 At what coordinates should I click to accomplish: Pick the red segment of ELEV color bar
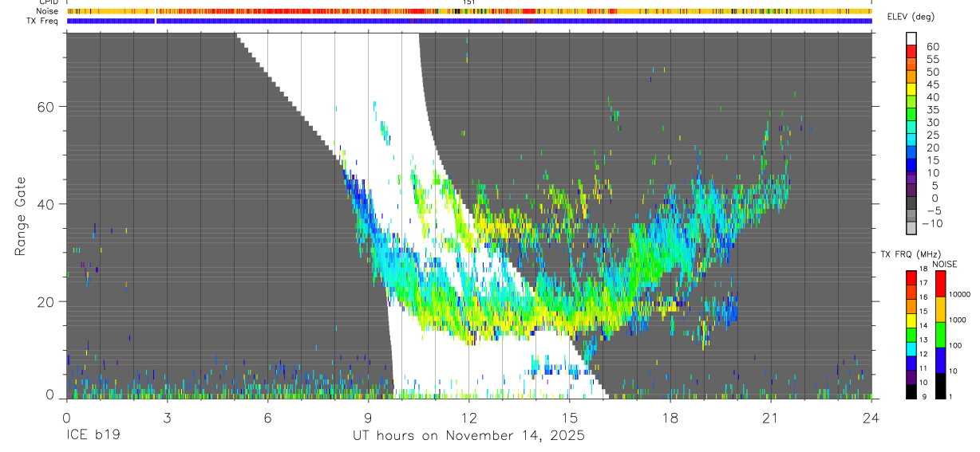pos(911,52)
